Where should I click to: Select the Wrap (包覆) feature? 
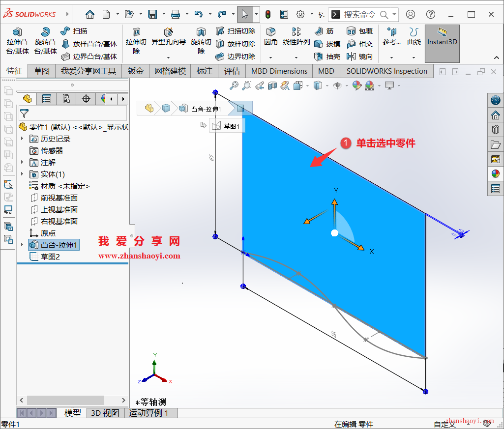pos(359,31)
